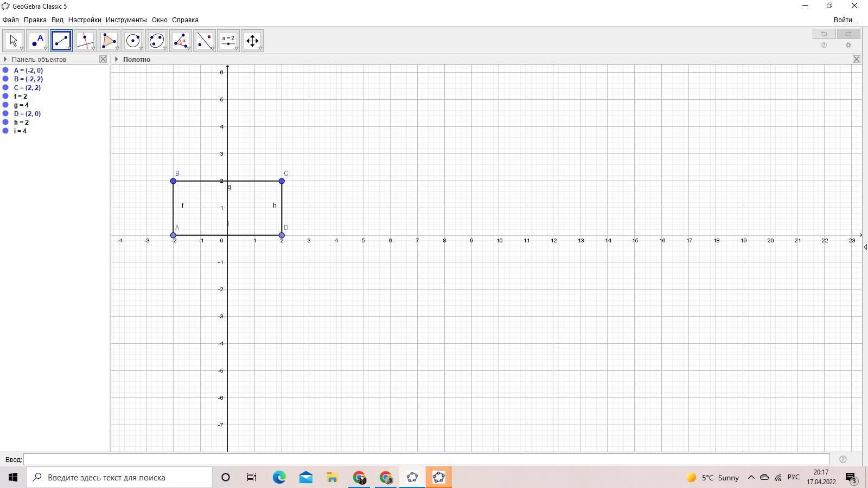Click point C on the canvas
The height and width of the screenshot is (488, 868).
point(282,181)
